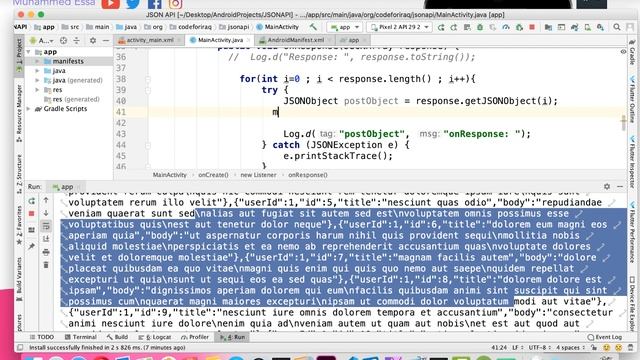Image resolution: width=640 pixels, height=360 pixels.
Task: Rerun app from the Run panel
Action: tap(32, 201)
